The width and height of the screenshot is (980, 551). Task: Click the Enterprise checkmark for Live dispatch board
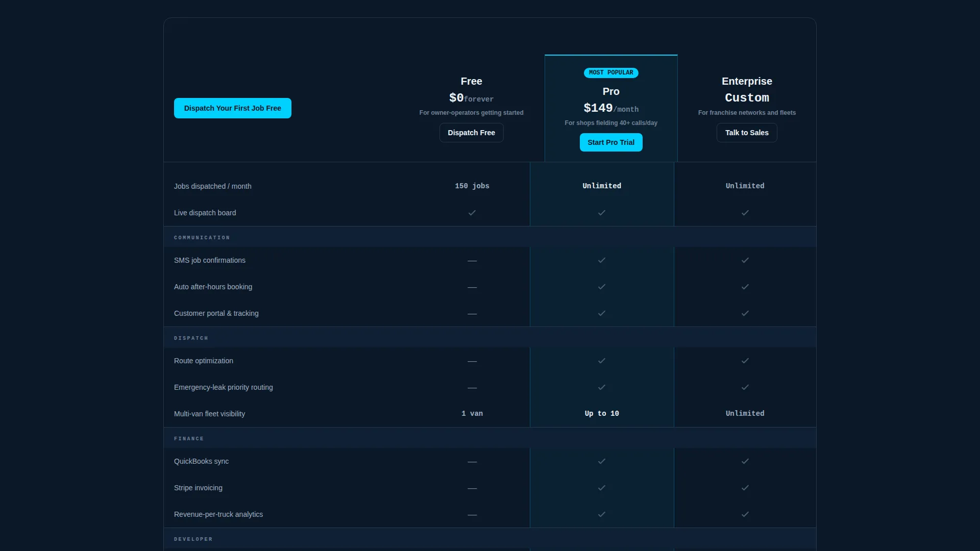745,213
